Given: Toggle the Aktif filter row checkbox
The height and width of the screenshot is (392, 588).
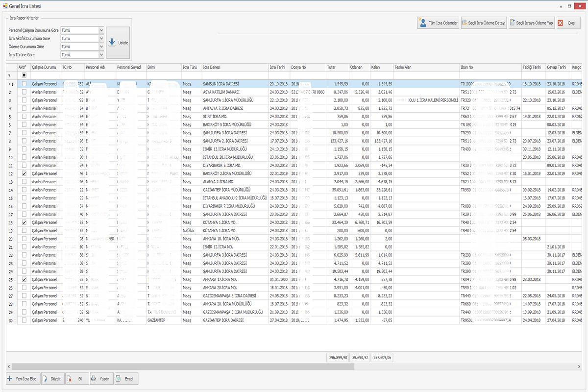Looking at the screenshot, I should pos(24,75).
